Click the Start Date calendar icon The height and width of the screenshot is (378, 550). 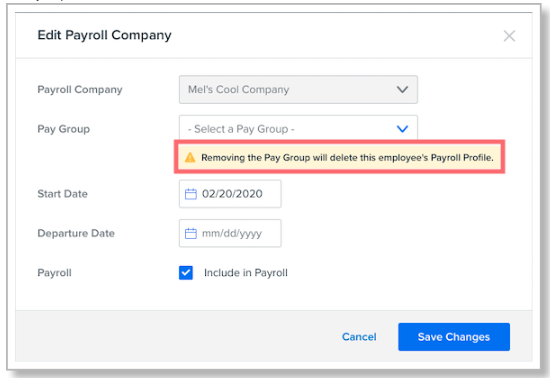tap(191, 194)
